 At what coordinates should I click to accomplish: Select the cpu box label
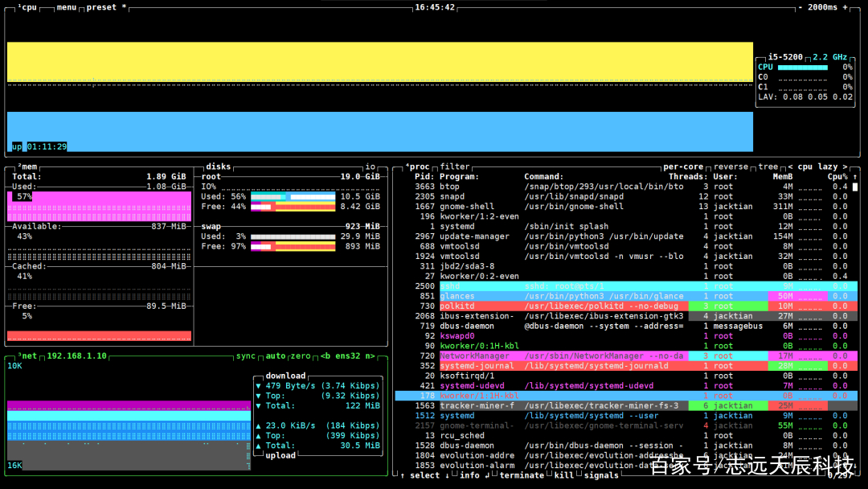[x=27, y=7]
